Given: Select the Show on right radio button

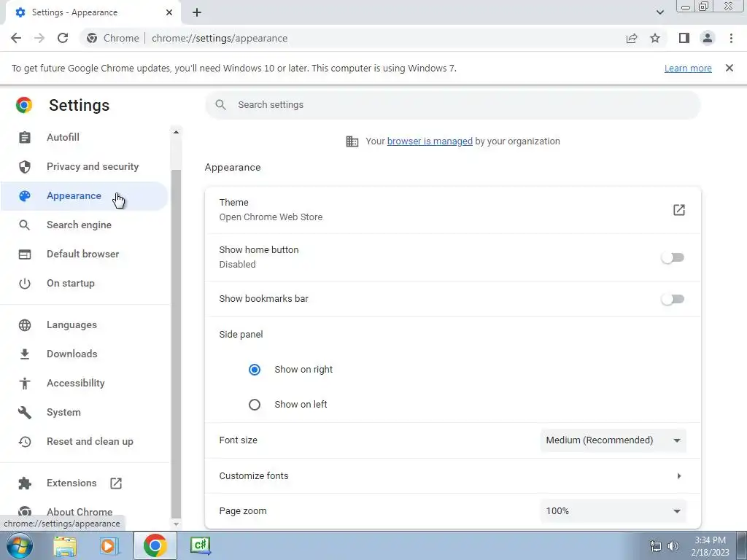Looking at the screenshot, I should pyautogui.click(x=255, y=370).
